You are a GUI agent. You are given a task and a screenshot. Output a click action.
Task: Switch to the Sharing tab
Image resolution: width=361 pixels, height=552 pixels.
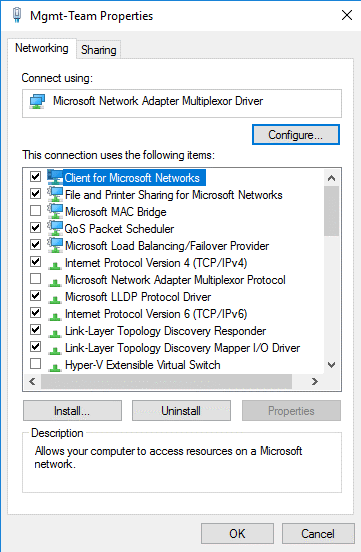point(99,50)
